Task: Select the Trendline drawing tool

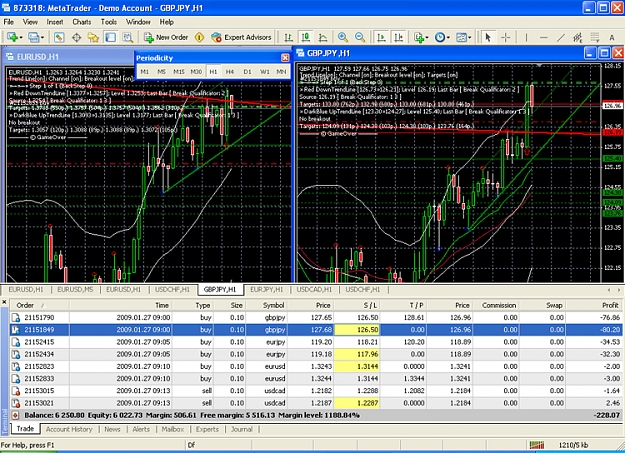Action: (x=561, y=37)
